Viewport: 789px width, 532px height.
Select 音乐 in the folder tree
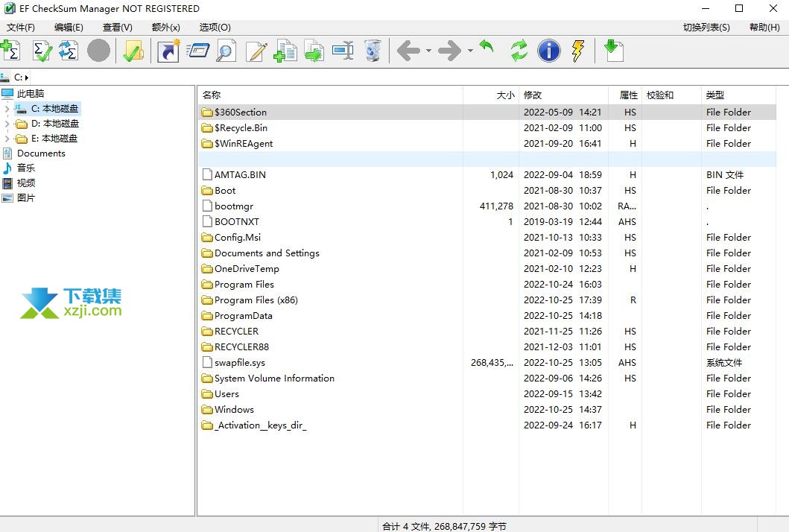[26, 168]
